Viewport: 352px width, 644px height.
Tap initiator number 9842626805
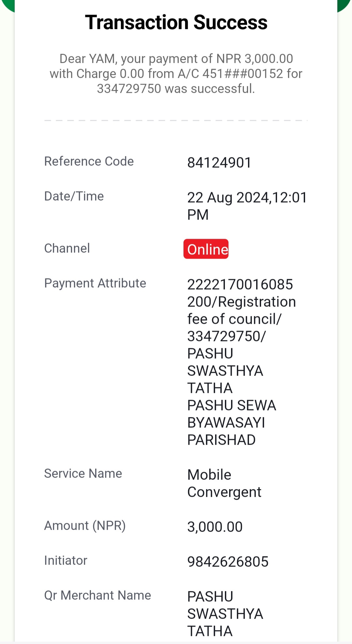click(x=228, y=562)
